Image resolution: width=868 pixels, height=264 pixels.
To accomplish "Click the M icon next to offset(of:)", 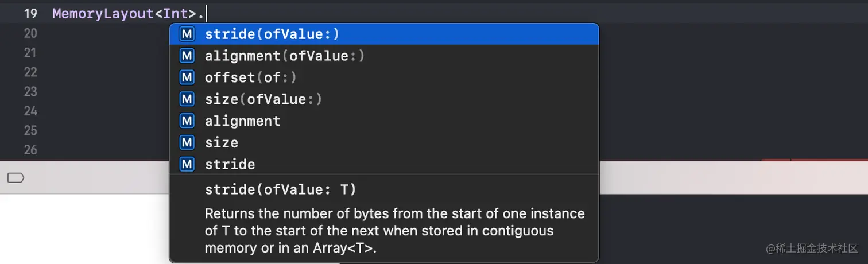I will pyautogui.click(x=187, y=77).
